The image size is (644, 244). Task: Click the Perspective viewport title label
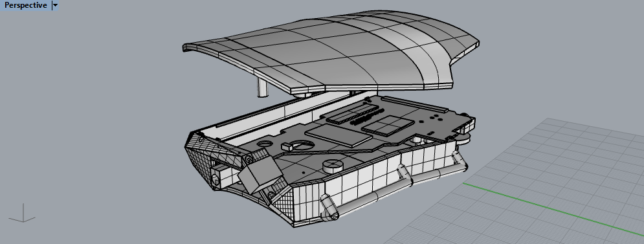(x=25, y=5)
